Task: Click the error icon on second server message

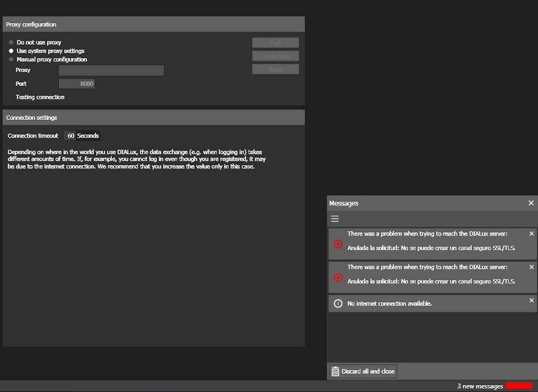Action: pos(338,277)
